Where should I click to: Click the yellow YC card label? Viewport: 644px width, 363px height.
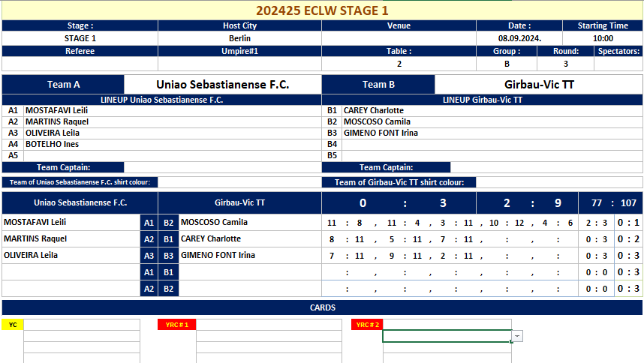point(13,325)
